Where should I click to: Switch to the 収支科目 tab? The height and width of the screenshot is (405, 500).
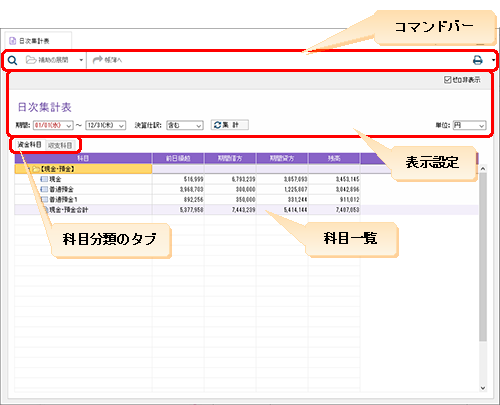[x=60, y=145]
